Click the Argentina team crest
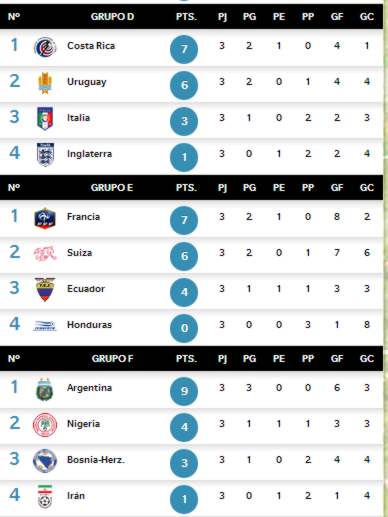Image resolution: width=388 pixels, height=517 pixels. point(45,389)
